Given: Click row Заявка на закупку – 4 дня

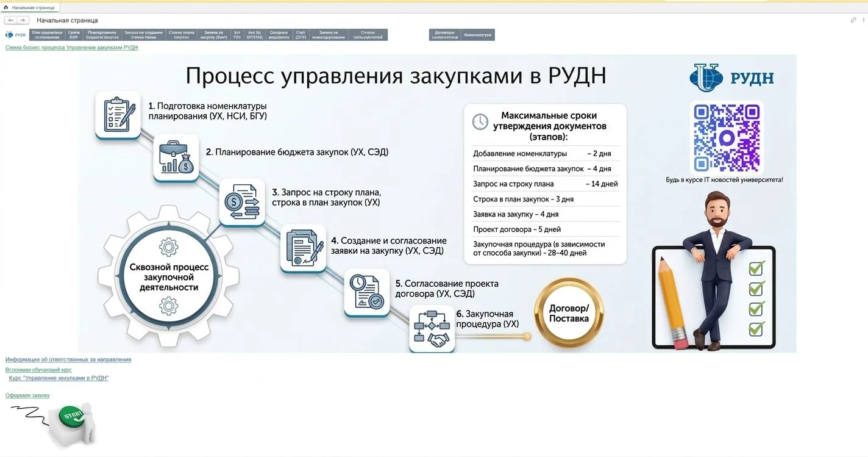Looking at the screenshot, I should [x=546, y=214].
